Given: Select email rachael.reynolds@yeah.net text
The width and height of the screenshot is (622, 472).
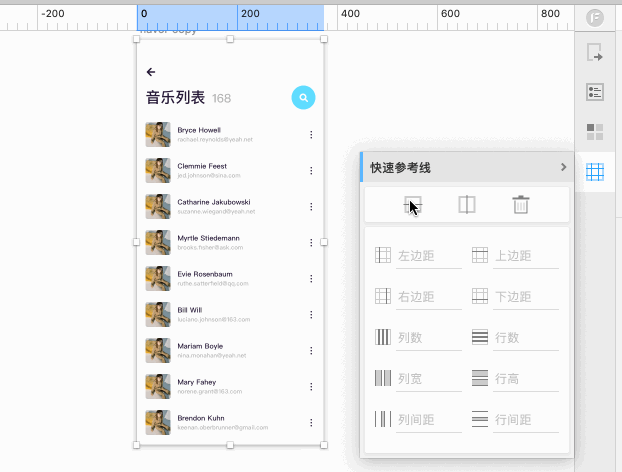Looking at the screenshot, I should pyautogui.click(x=215, y=140).
